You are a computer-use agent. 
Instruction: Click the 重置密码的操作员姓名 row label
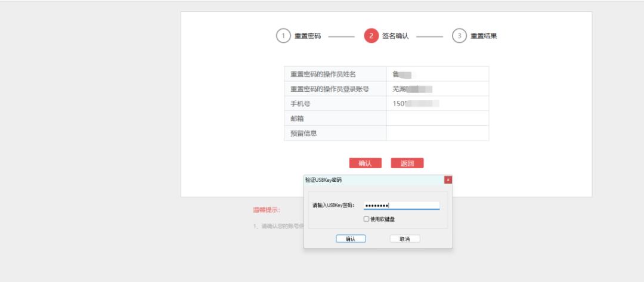323,75
